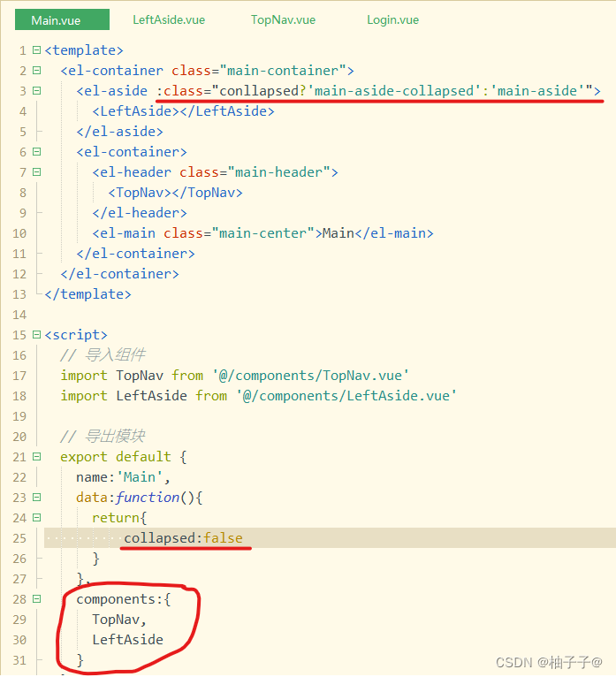Click the closing </template> tag
Screen dimensions: 616x677
[87, 294]
